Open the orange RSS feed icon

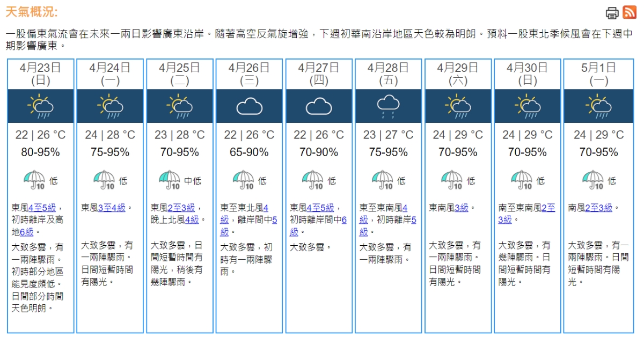click(x=630, y=12)
